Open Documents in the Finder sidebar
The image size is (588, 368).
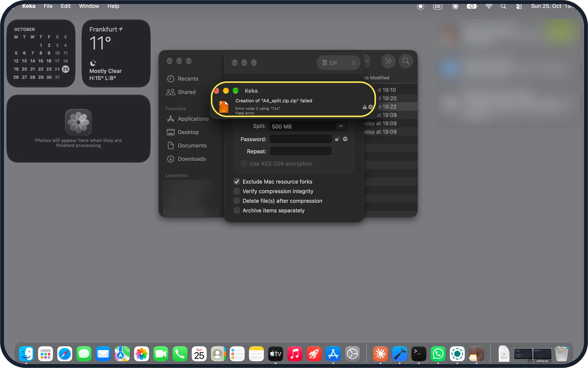tap(187, 146)
